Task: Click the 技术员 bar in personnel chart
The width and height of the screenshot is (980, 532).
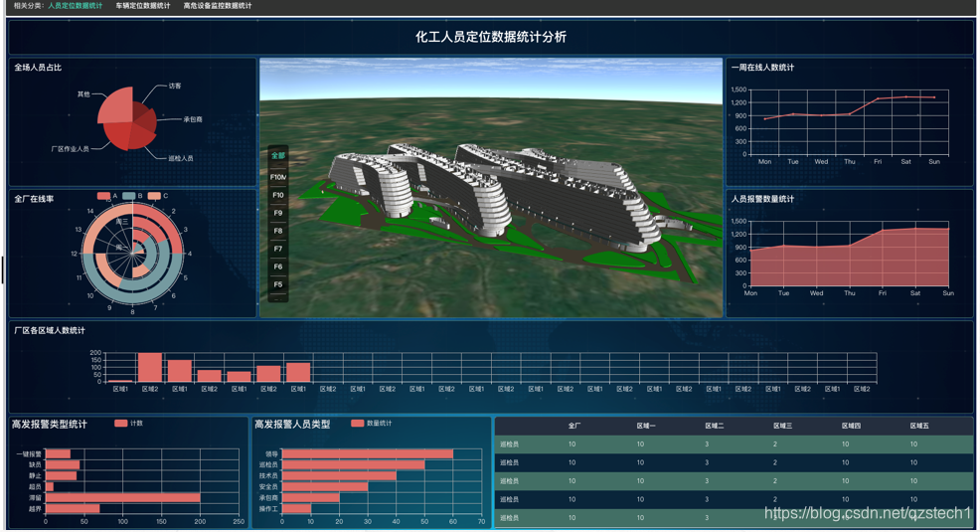Action: pyautogui.click(x=339, y=475)
